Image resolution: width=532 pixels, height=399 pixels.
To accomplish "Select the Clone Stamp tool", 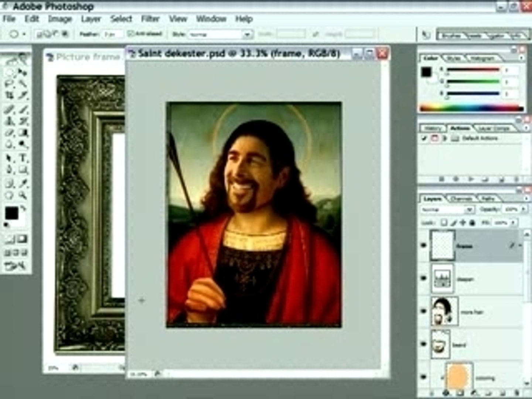I will point(10,121).
